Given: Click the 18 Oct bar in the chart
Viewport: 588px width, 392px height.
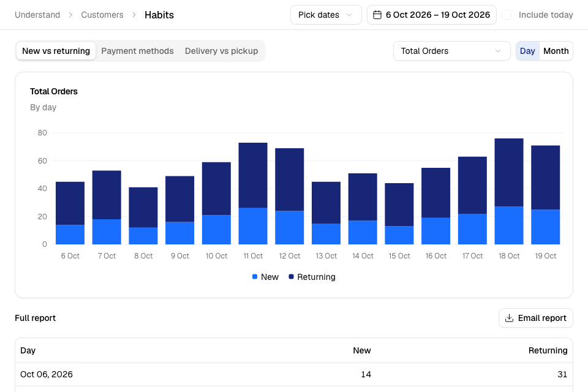Looking at the screenshot, I should coord(509,191).
